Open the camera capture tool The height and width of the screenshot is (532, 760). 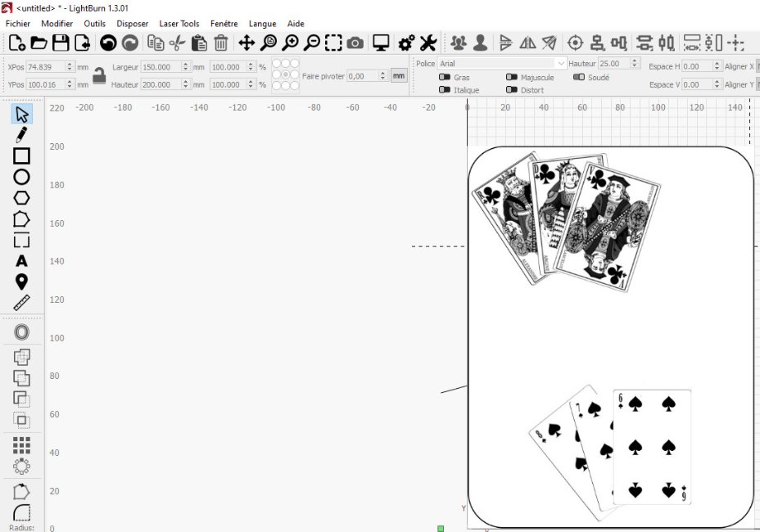pos(355,43)
